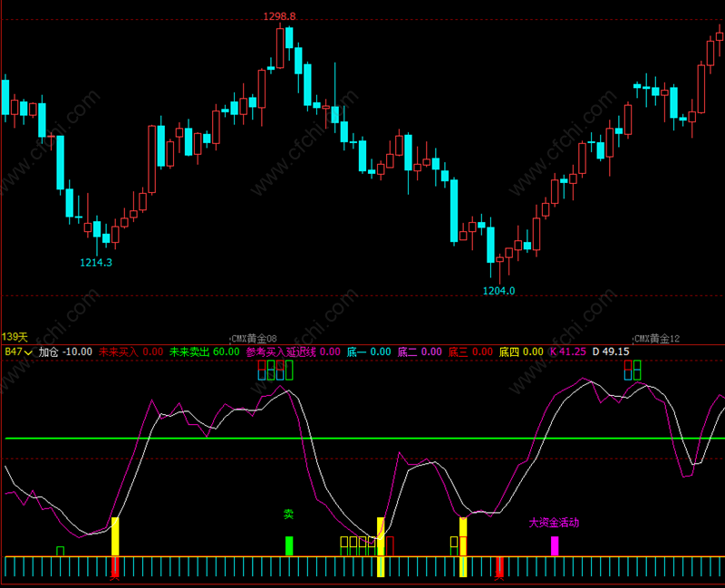This screenshot has height=588, width=725.
Task: Click the 1298.8 high price label
Action: click(x=279, y=16)
